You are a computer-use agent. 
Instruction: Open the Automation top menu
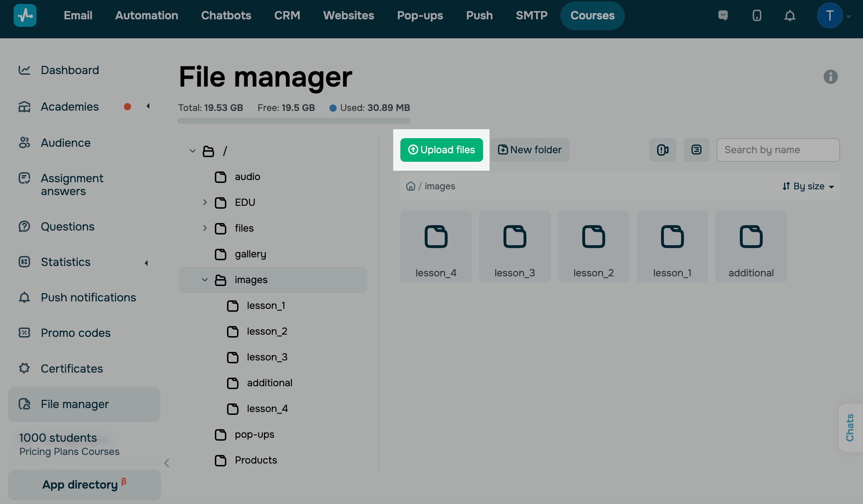click(146, 15)
